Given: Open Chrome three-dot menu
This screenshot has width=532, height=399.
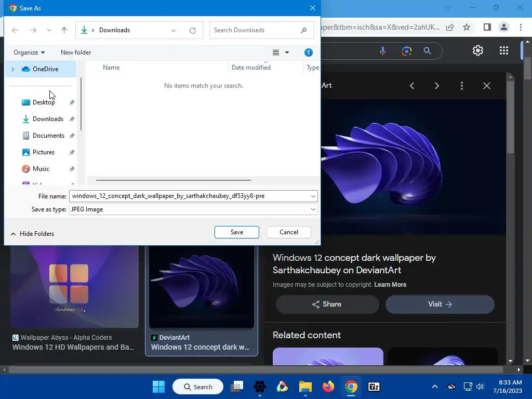Looking at the screenshot, I should click(x=521, y=27).
